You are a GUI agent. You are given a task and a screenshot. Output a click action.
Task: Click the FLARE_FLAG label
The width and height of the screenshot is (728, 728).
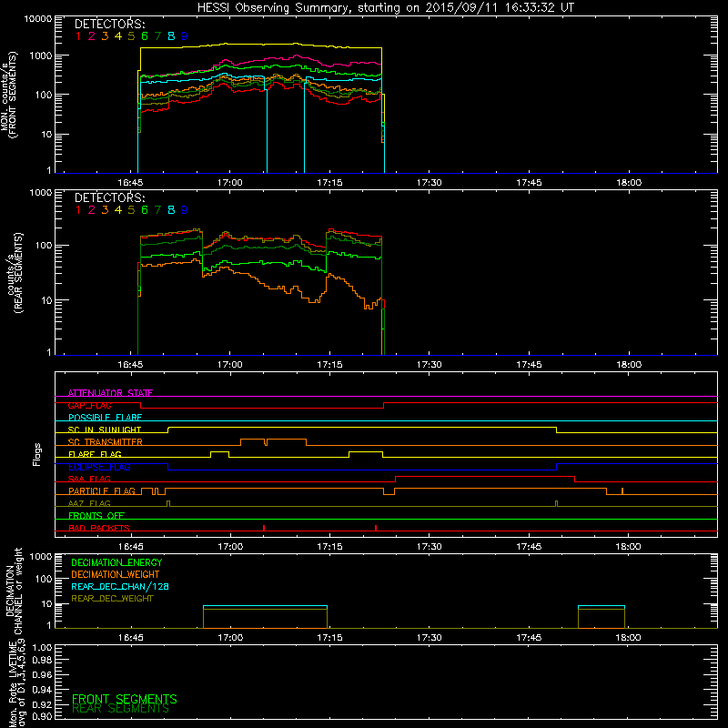tap(95, 454)
